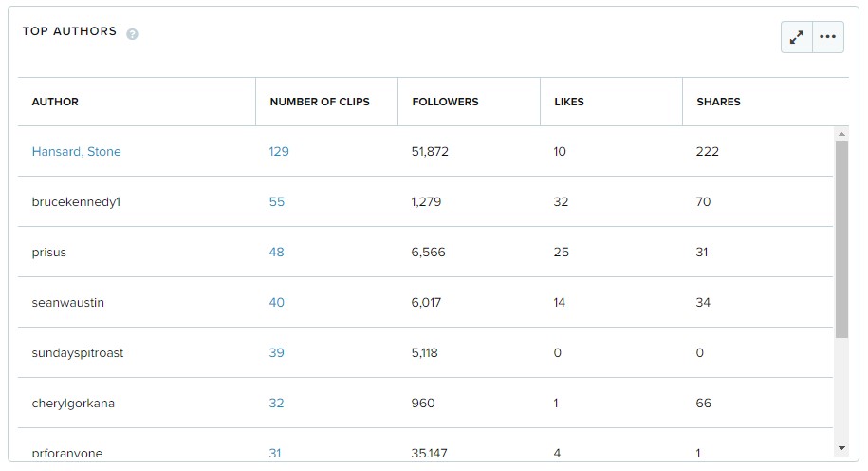Open brucekennedy1's 55 clips link
This screenshot has width=868, height=471.
click(277, 201)
